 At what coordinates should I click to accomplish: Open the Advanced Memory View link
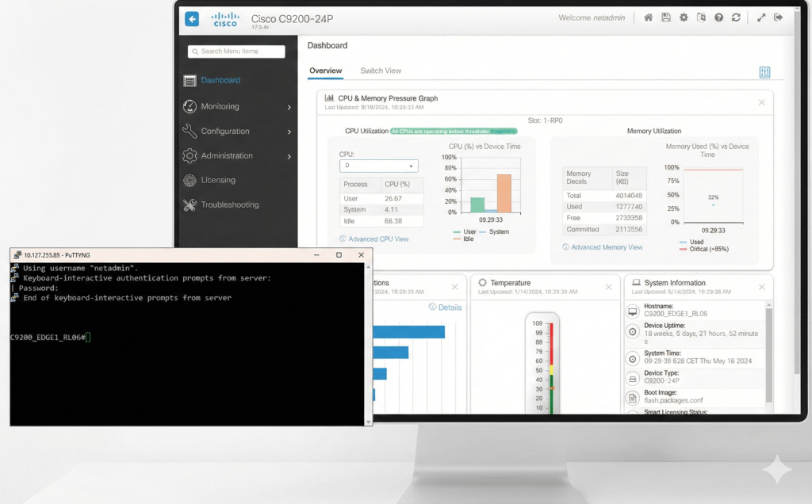click(607, 247)
